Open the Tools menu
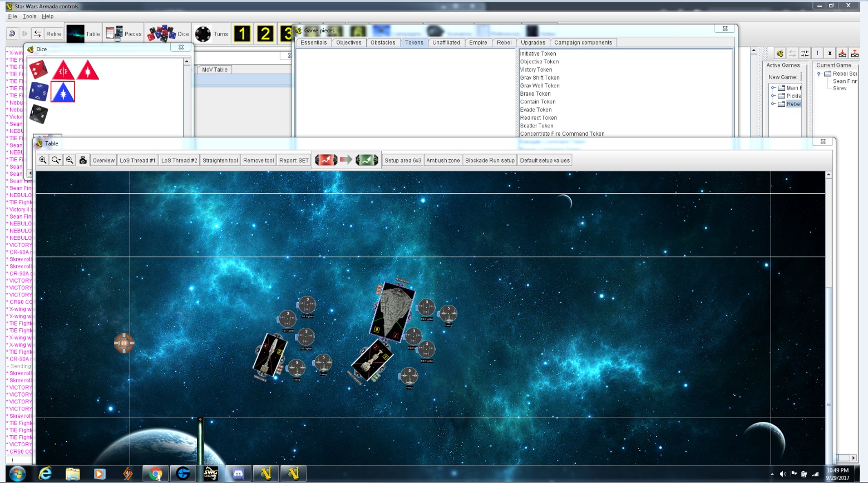The image size is (868, 483). point(29,16)
